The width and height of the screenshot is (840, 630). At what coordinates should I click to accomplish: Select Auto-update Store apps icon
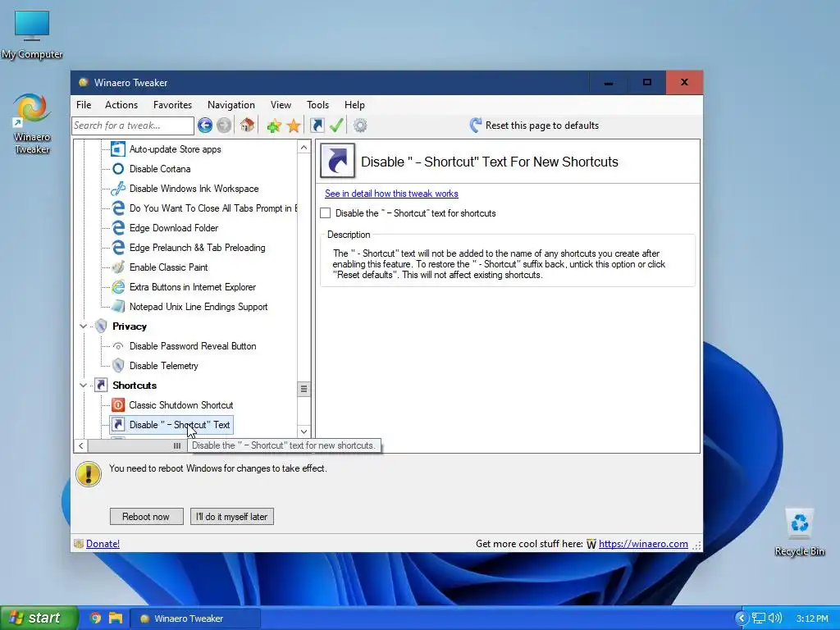(x=118, y=149)
